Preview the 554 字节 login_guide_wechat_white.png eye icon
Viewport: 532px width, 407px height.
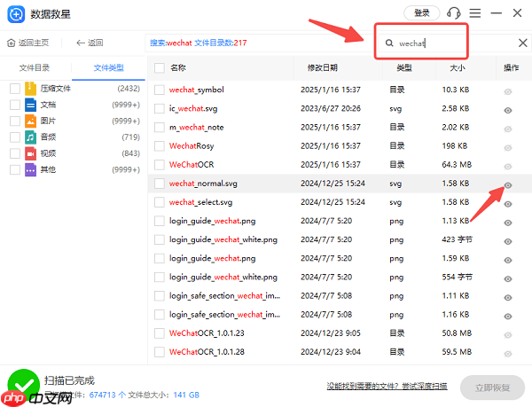508,279
